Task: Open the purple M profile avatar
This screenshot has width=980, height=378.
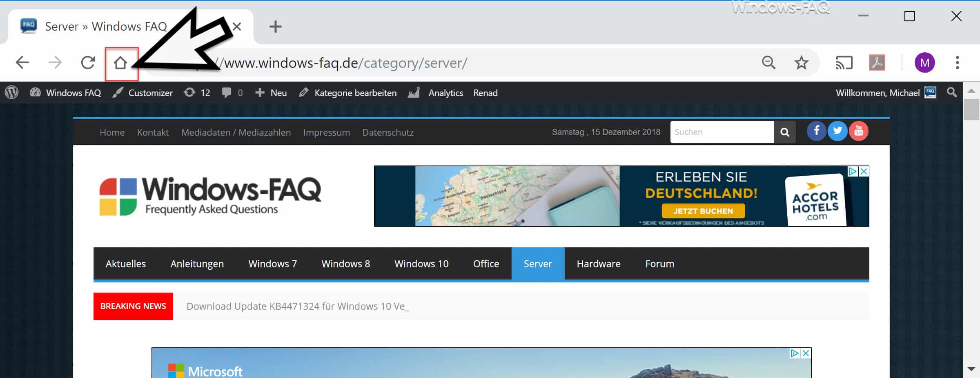Action: click(924, 63)
